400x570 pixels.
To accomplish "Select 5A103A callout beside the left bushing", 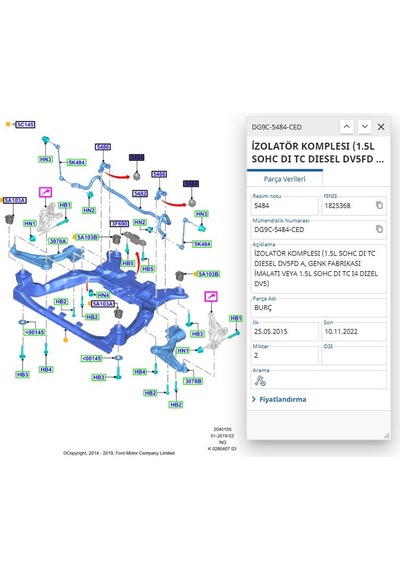I will tap(15, 200).
